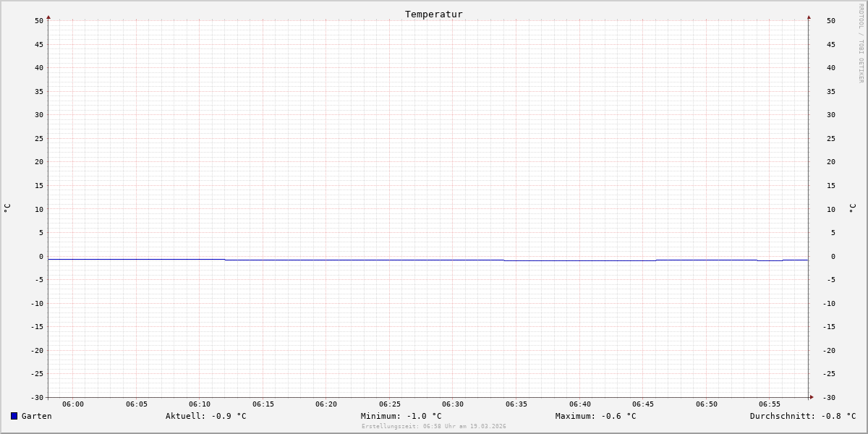Click the -5 label on the left axis

tap(40, 279)
